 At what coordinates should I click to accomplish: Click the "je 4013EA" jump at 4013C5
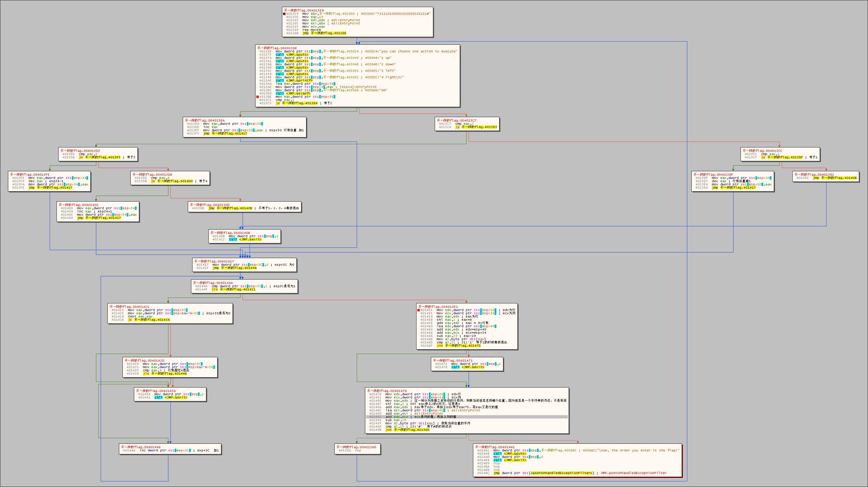point(296,103)
